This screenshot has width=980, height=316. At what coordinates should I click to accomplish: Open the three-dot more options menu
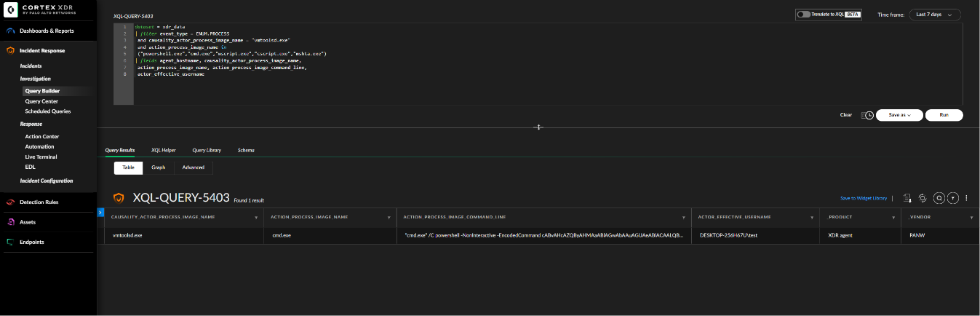pyautogui.click(x=966, y=198)
